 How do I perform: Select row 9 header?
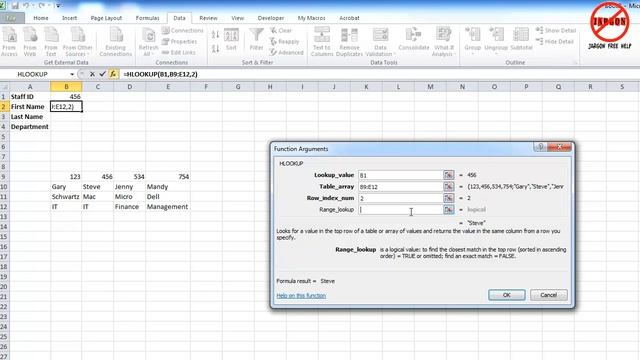click(x=4, y=177)
